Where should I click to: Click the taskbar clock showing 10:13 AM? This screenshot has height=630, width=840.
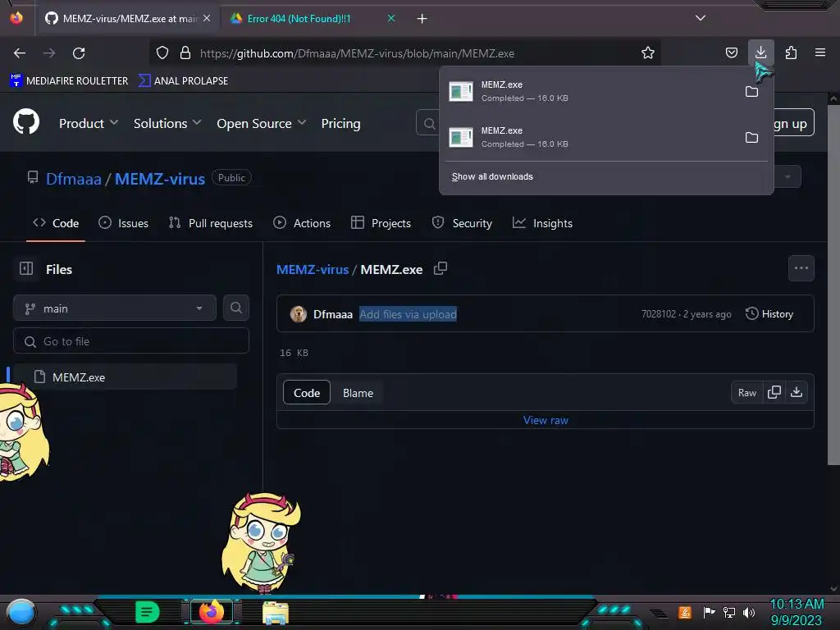coord(797,605)
